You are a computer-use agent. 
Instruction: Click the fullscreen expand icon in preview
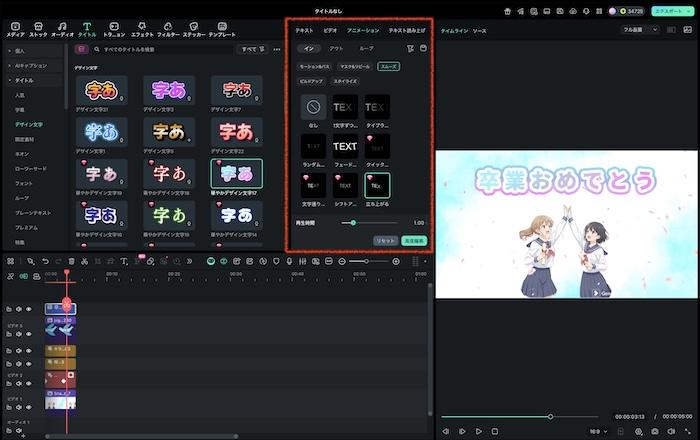click(688, 432)
